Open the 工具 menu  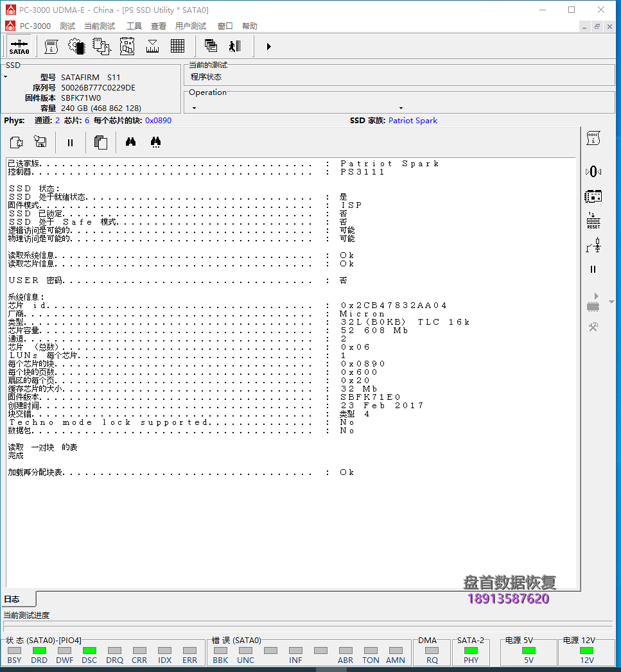point(134,26)
